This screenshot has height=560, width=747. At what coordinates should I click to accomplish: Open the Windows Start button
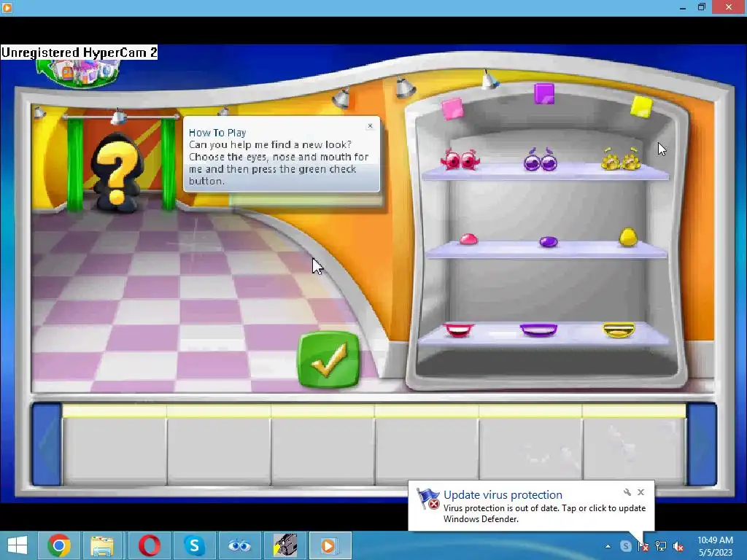pyautogui.click(x=18, y=545)
